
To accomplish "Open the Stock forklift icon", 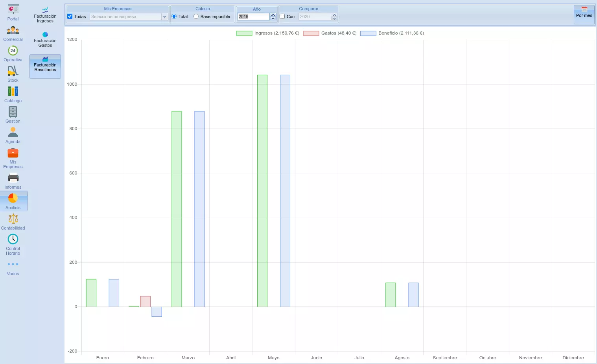I will pyautogui.click(x=13, y=71).
